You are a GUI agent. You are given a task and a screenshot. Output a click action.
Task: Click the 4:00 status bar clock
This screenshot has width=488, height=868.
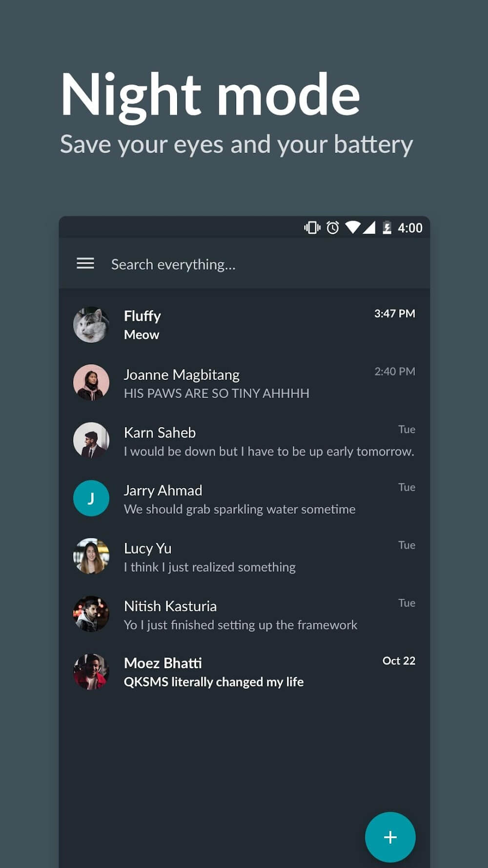[410, 228]
